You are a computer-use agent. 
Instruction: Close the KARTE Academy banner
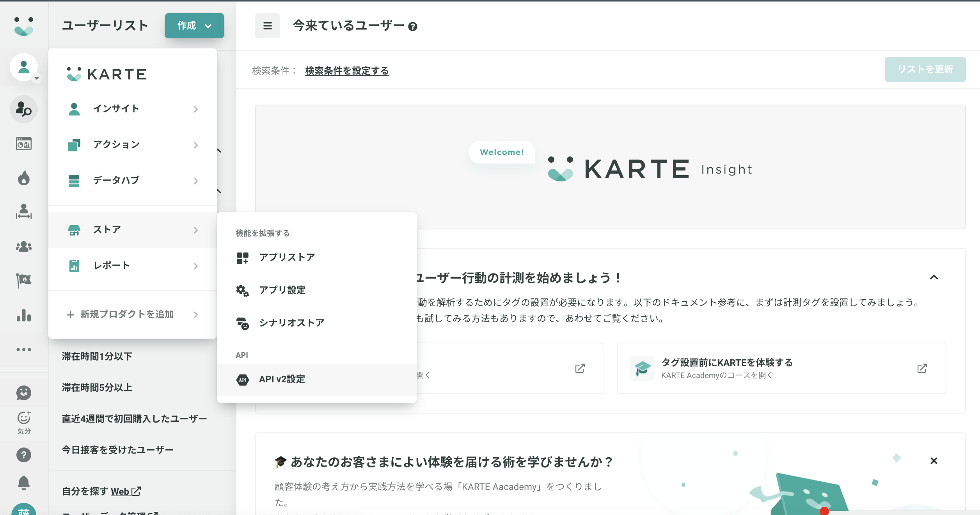[934, 461]
